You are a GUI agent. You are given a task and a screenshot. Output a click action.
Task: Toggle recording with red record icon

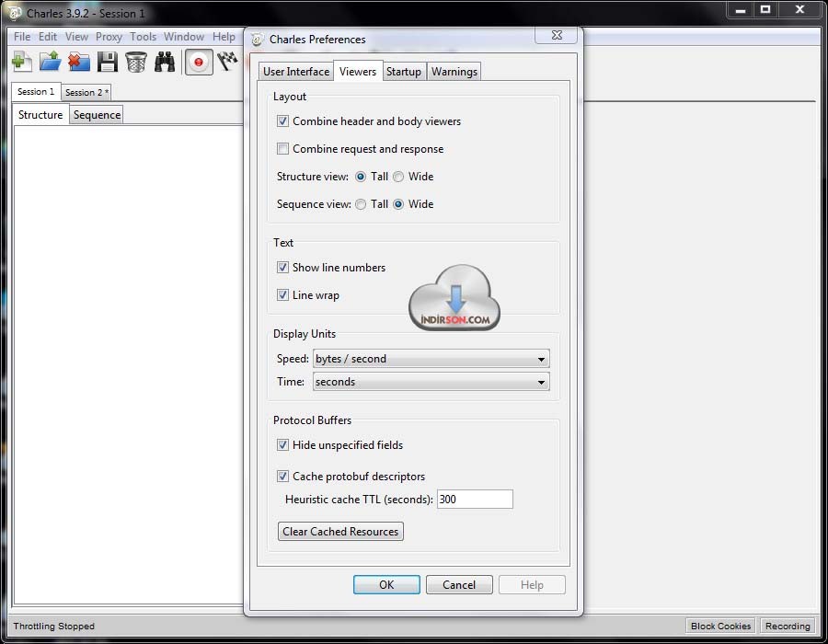(x=199, y=63)
